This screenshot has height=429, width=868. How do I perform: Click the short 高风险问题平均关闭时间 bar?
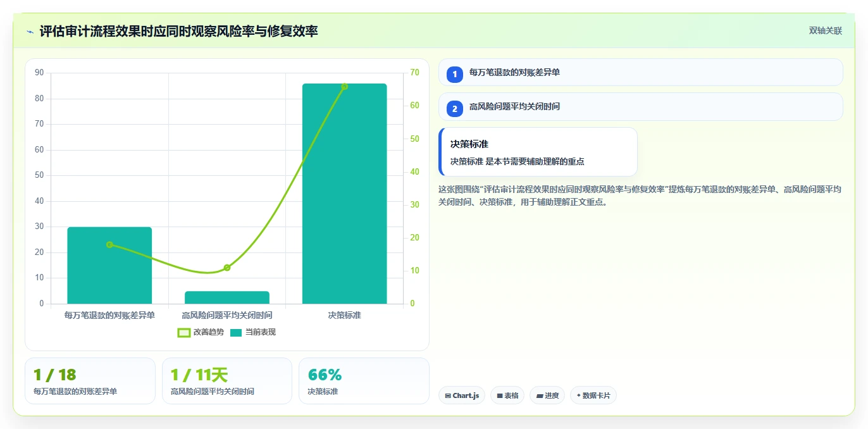227,297
